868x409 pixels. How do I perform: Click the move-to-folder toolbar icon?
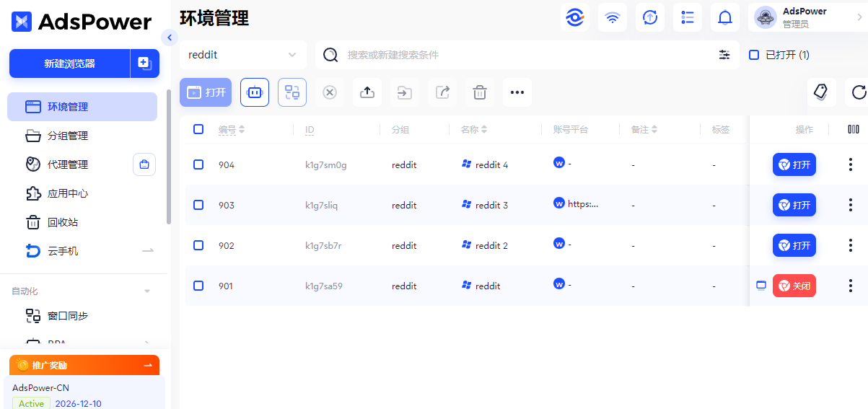point(405,92)
